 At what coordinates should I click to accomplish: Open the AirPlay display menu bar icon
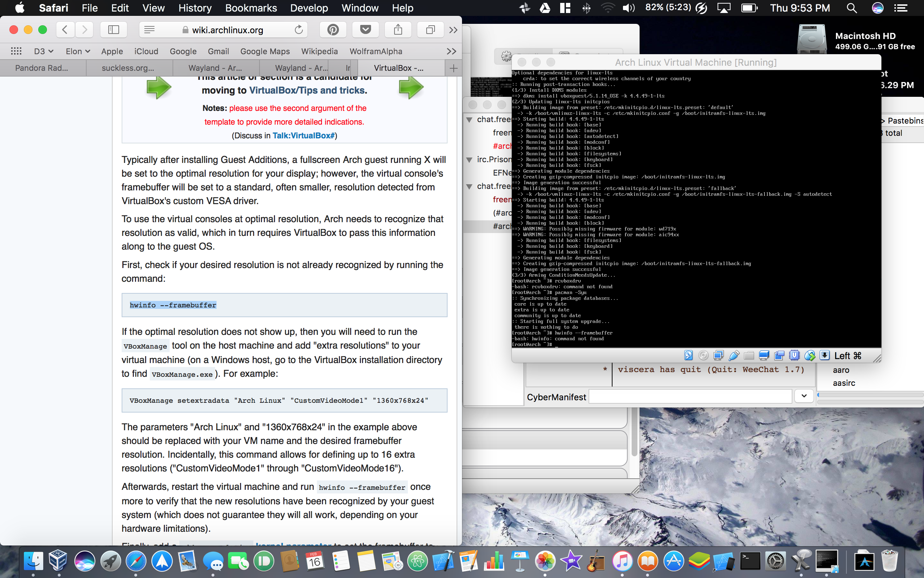click(x=724, y=8)
